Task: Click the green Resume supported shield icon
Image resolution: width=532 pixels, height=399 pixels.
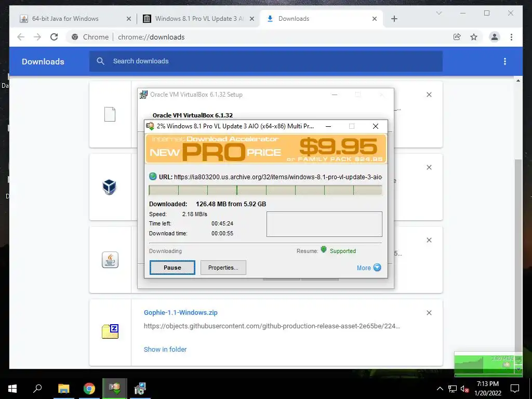Action: click(x=324, y=250)
